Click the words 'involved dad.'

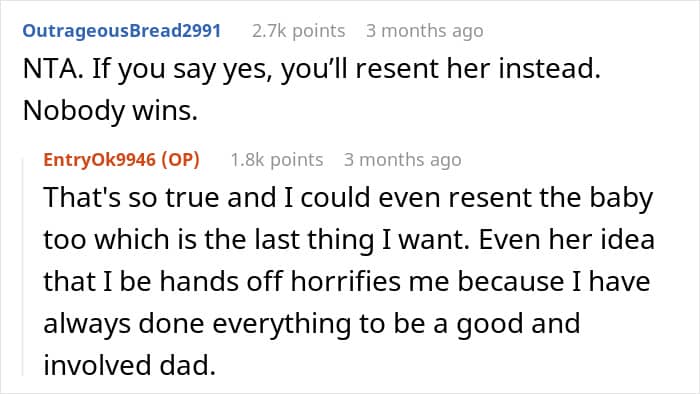129,365
